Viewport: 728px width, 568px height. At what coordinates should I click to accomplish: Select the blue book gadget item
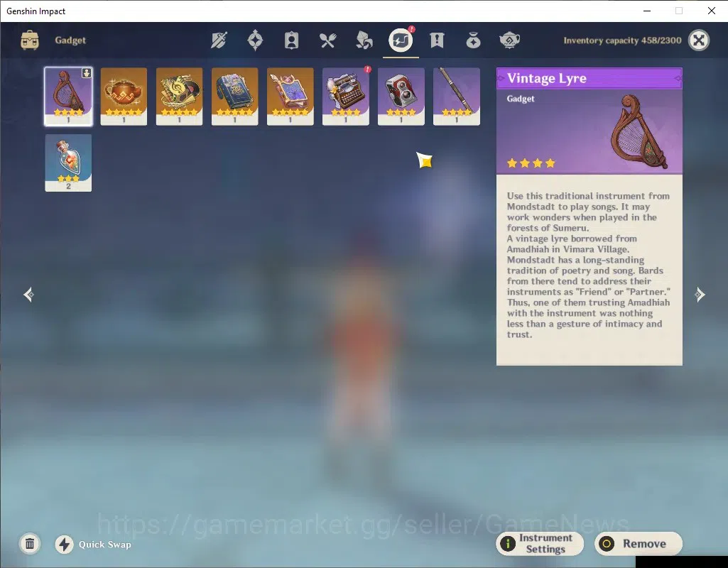click(234, 97)
